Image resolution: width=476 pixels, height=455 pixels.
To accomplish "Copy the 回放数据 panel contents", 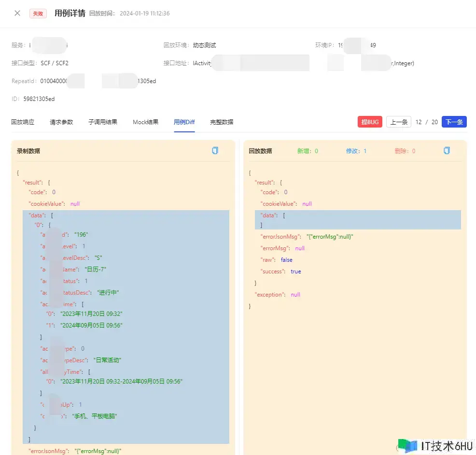I will [447, 151].
